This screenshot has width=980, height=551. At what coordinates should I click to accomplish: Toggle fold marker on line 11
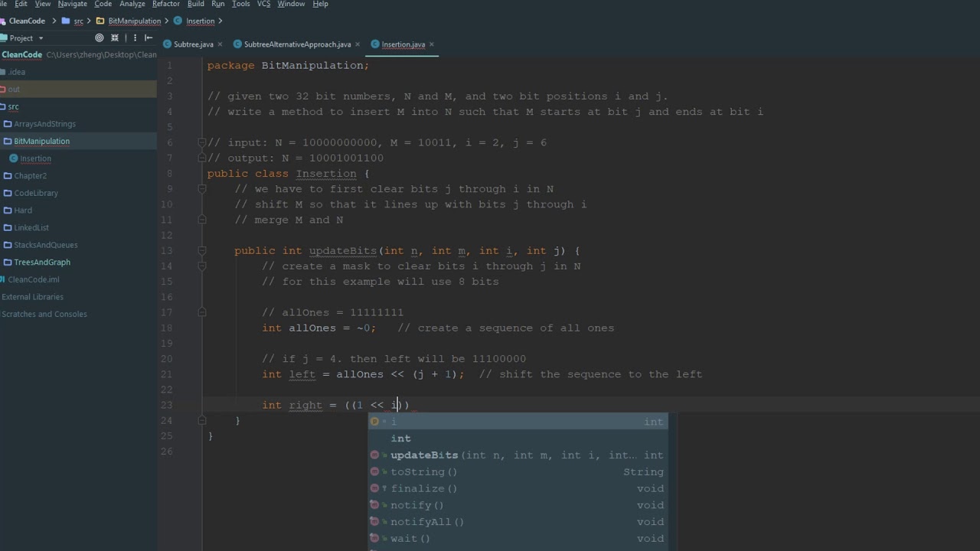click(x=202, y=220)
